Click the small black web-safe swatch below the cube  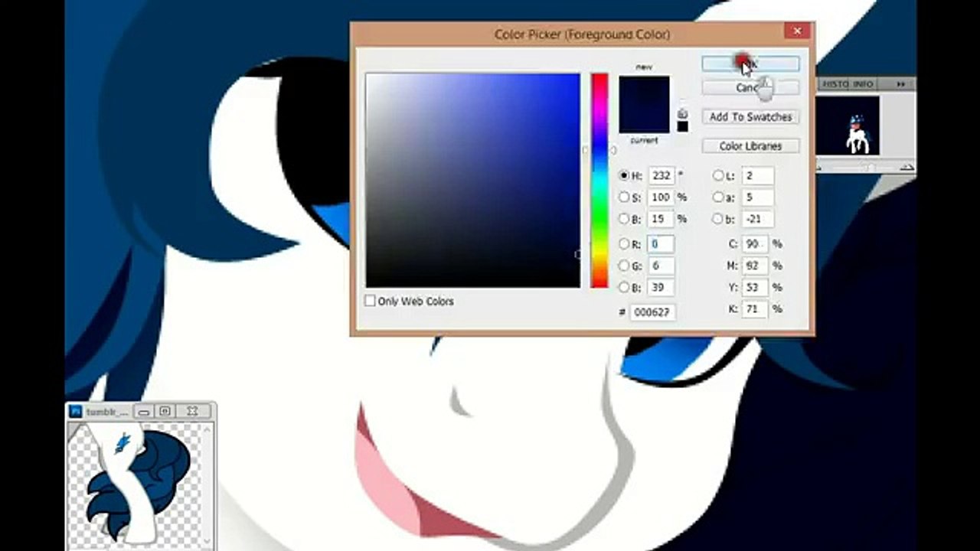[x=682, y=126]
